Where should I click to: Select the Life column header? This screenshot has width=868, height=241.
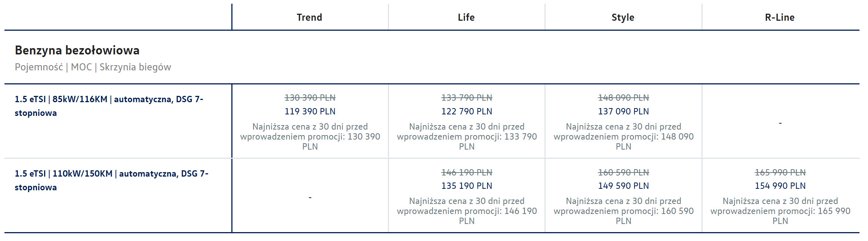pyautogui.click(x=466, y=17)
